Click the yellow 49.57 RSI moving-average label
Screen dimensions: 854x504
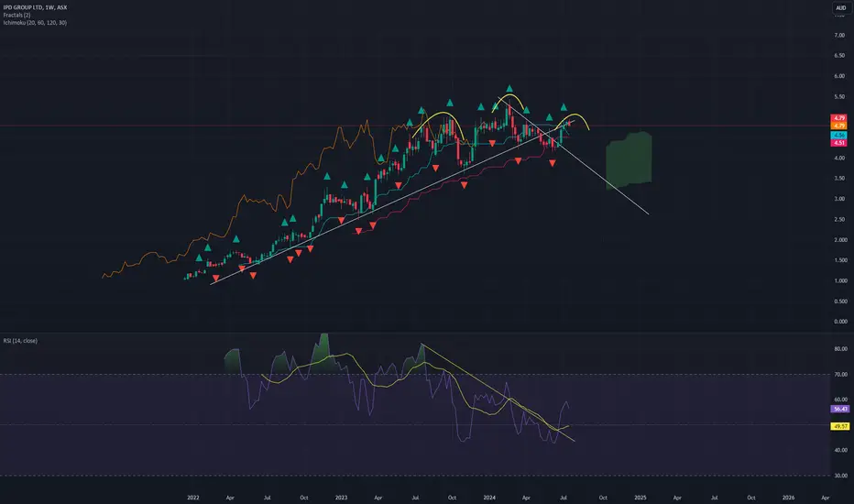tap(840, 426)
